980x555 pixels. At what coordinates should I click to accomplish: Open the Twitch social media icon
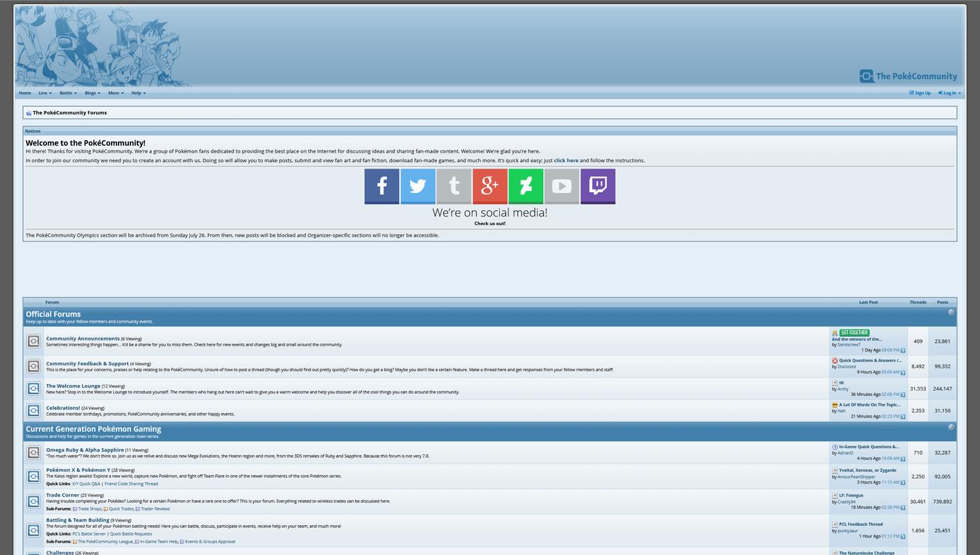tap(598, 186)
